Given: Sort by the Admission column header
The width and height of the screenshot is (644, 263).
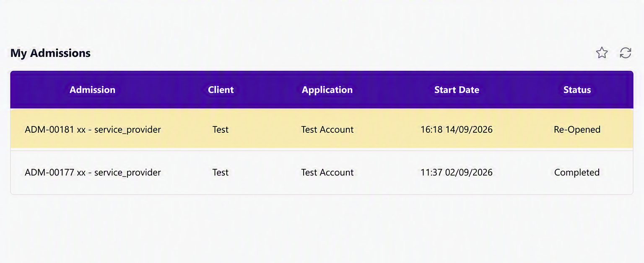Looking at the screenshot, I should coord(92,90).
